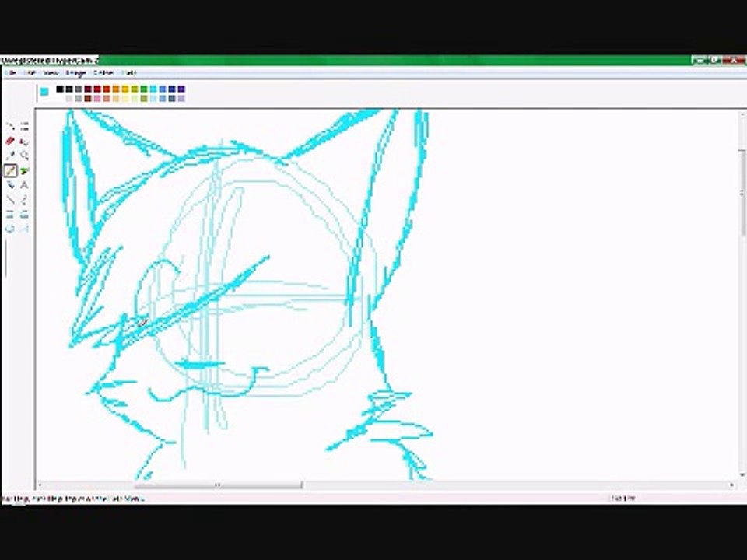This screenshot has height=560, width=747.
Task: Open the File menu
Action: click(12, 73)
